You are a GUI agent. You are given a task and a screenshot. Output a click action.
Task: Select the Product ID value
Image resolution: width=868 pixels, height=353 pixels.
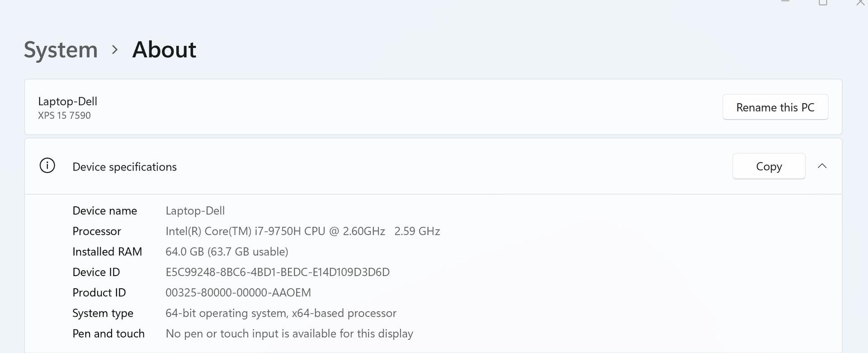[238, 293]
